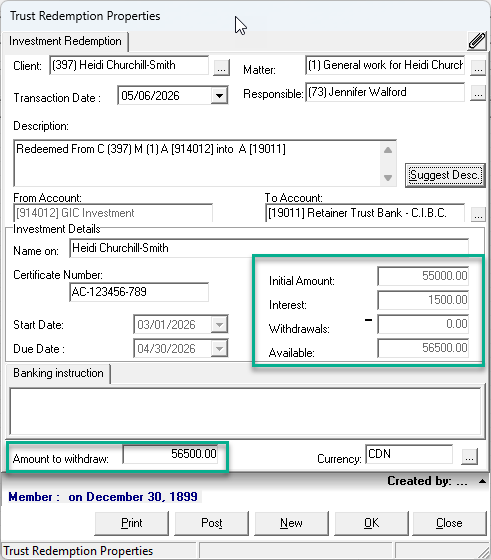491x560 pixels.
Task: Click the description scrollbar up arrow
Action: pyautogui.click(x=388, y=150)
